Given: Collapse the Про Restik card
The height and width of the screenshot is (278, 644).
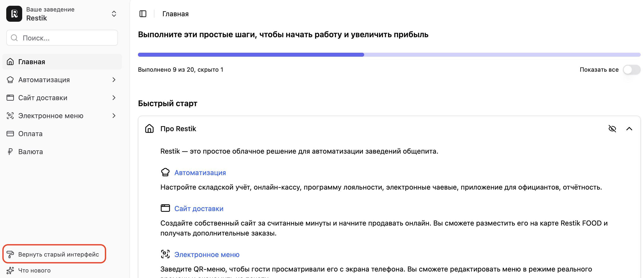Looking at the screenshot, I should pyautogui.click(x=629, y=129).
